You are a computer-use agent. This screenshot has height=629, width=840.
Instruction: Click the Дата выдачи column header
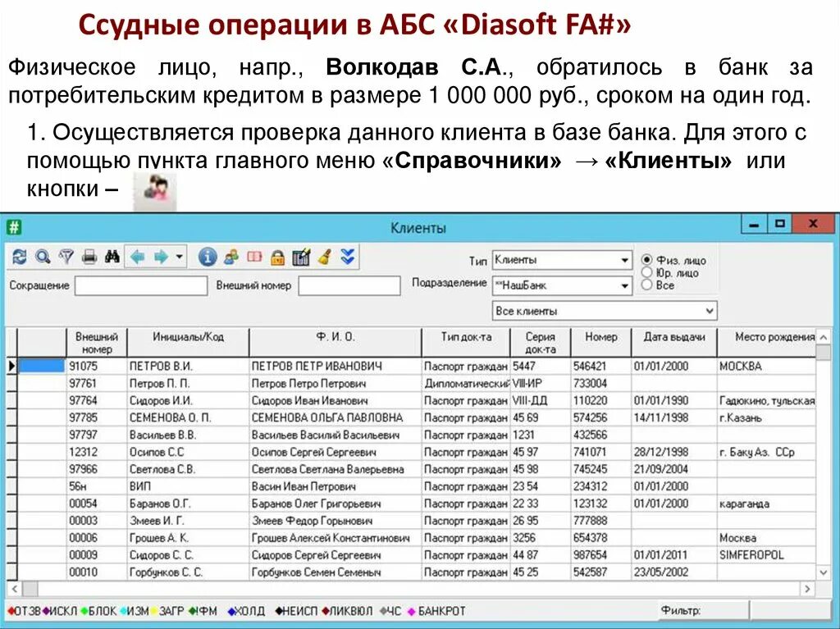coord(674,343)
